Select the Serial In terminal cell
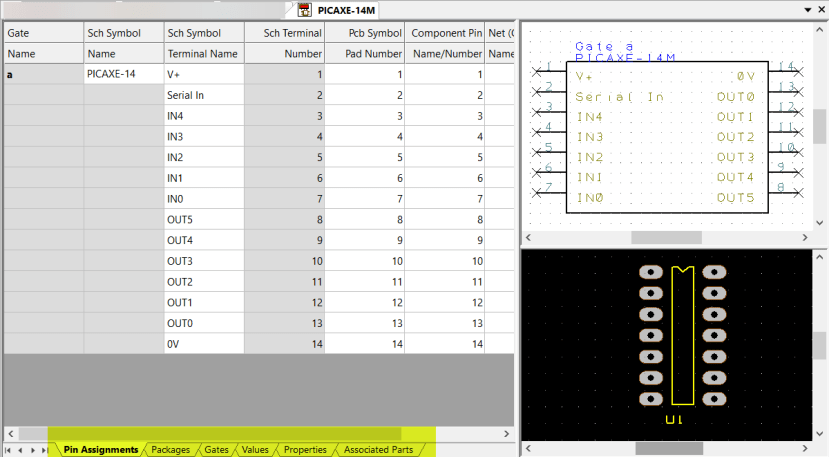Viewport: 829px width, 457px height. pos(204,95)
